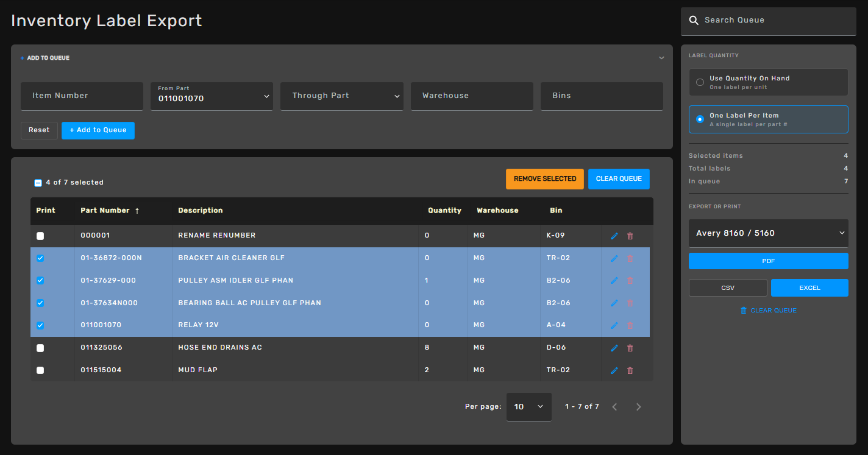Click the '+ ADD TO QUEUE' panel title

[45, 58]
